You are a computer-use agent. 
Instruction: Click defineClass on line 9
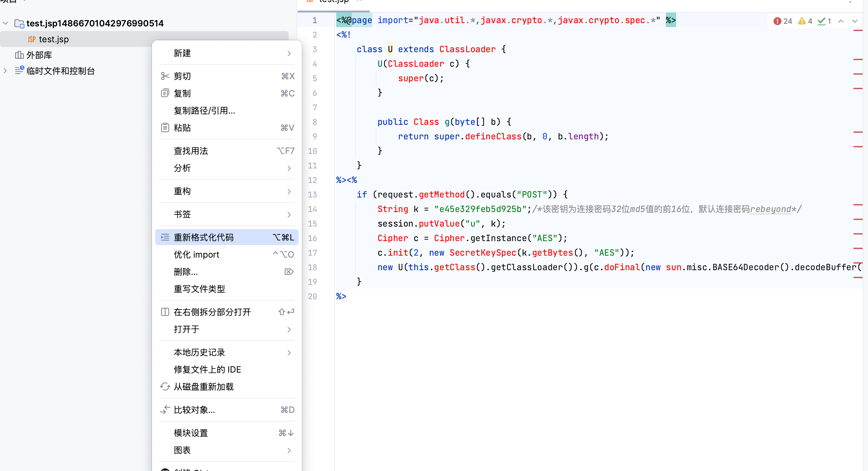click(x=493, y=136)
